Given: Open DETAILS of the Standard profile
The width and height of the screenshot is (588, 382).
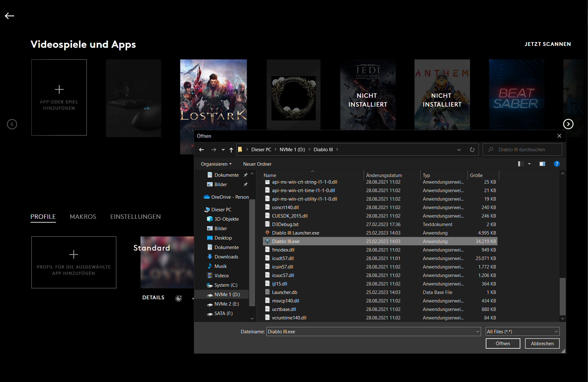Looking at the screenshot, I should point(153,297).
